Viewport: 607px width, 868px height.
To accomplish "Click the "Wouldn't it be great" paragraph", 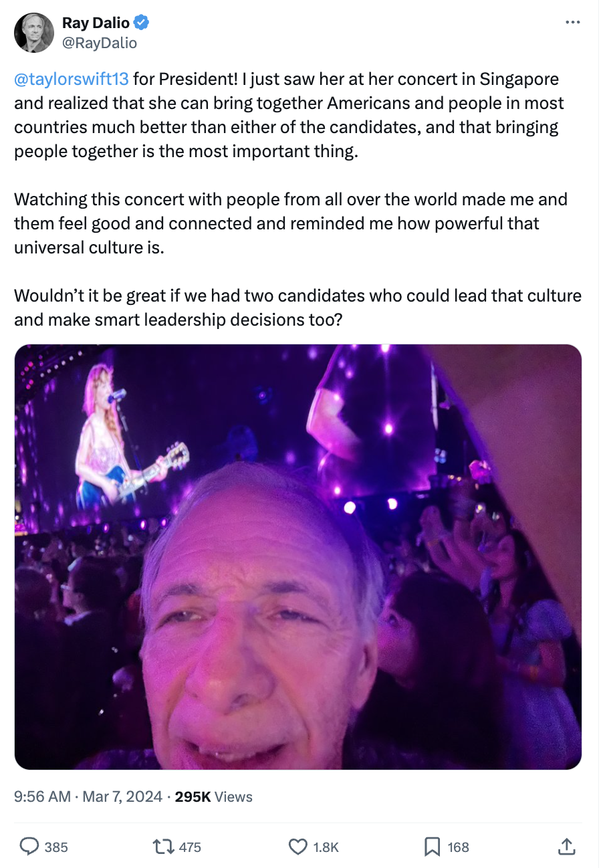I will click(x=297, y=308).
